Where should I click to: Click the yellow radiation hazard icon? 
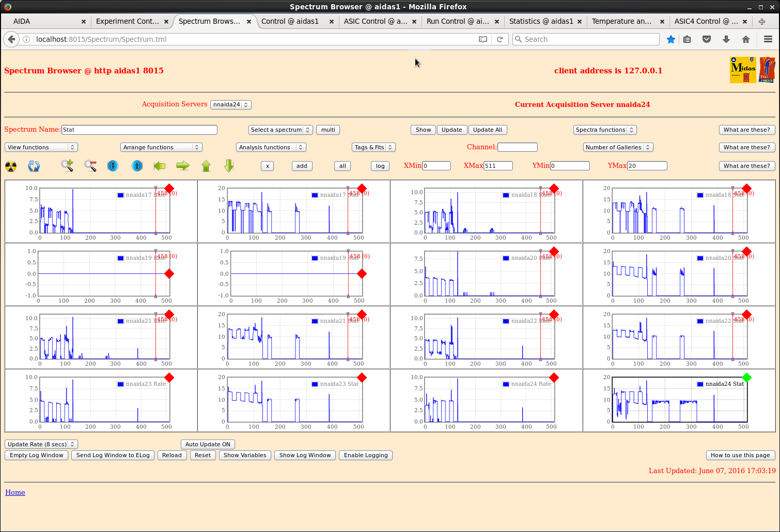pyautogui.click(x=11, y=166)
